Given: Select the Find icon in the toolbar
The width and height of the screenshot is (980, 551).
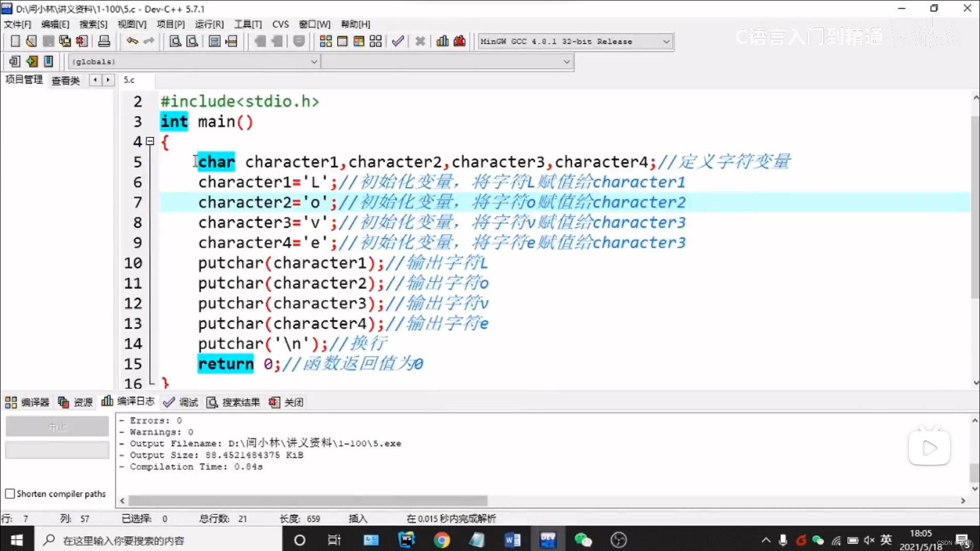Looking at the screenshot, I should 174,41.
